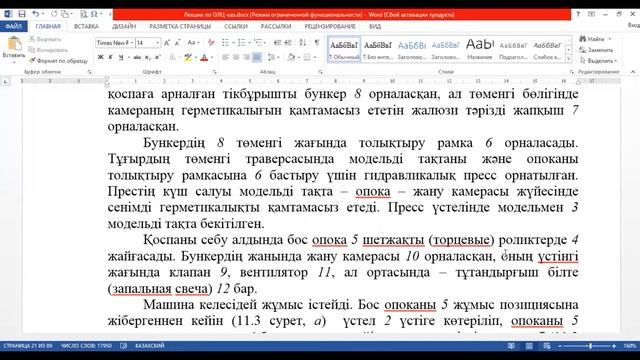
Task: Apply the Обычный style
Action: coord(344,49)
